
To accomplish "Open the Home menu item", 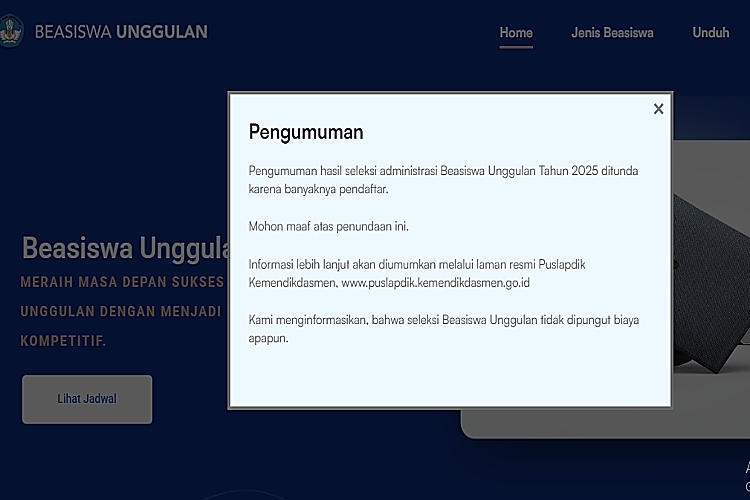I will (516, 33).
